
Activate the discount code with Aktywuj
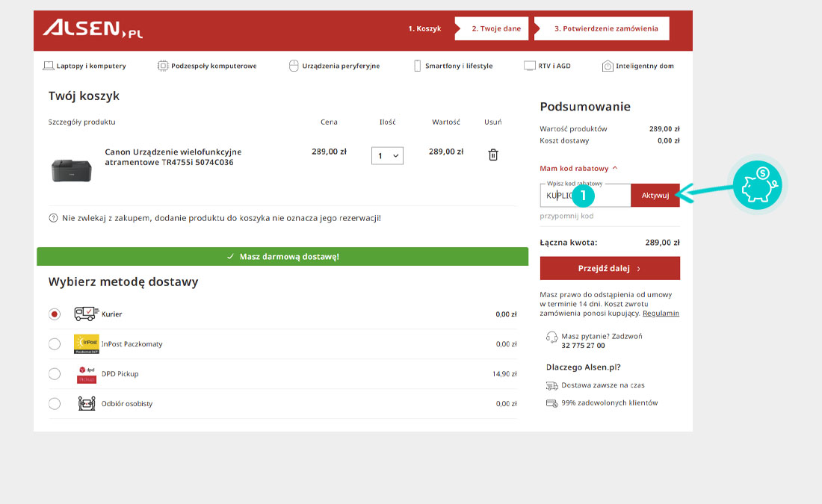coord(655,196)
